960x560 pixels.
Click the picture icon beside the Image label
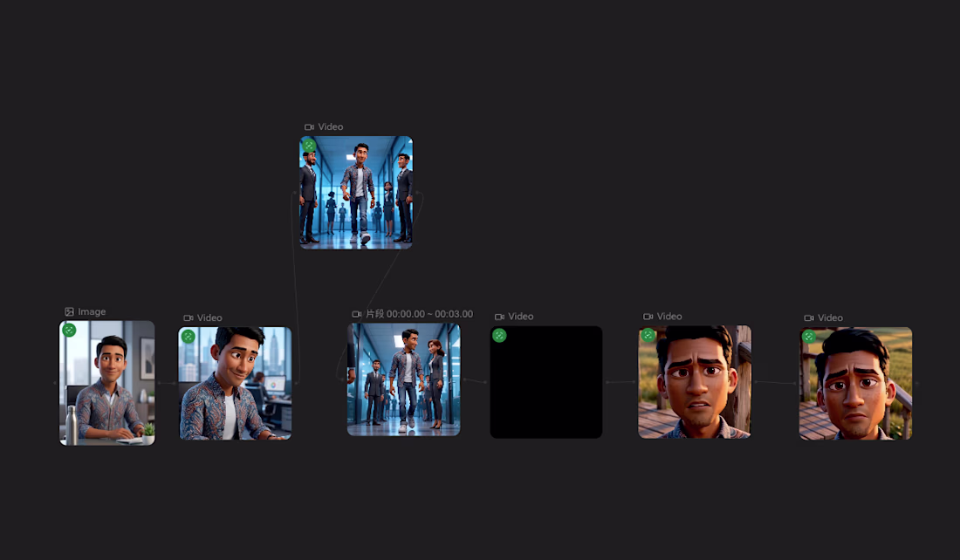pos(69,312)
